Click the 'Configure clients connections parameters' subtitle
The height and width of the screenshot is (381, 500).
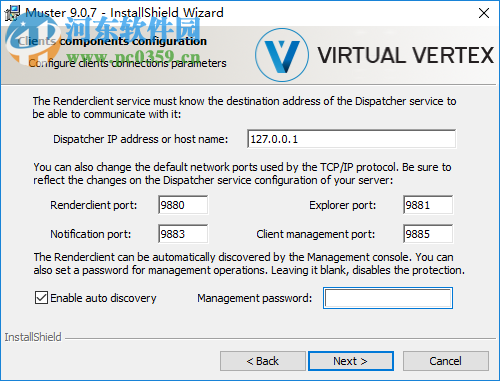pos(127,63)
